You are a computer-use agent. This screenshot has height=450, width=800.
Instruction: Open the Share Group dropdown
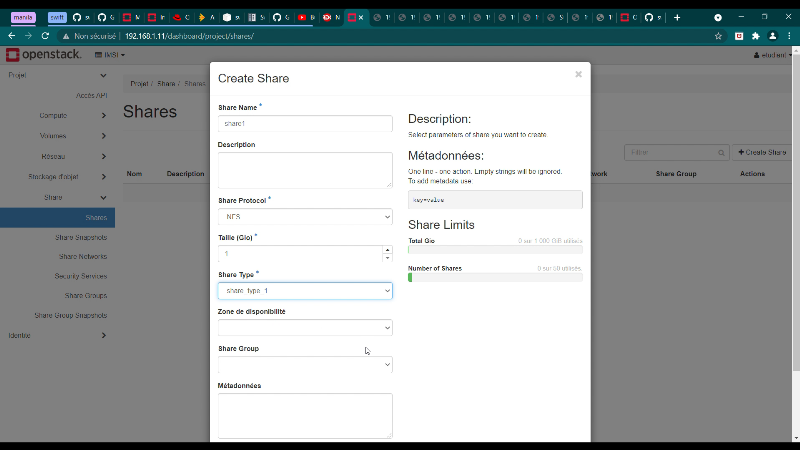pos(305,364)
